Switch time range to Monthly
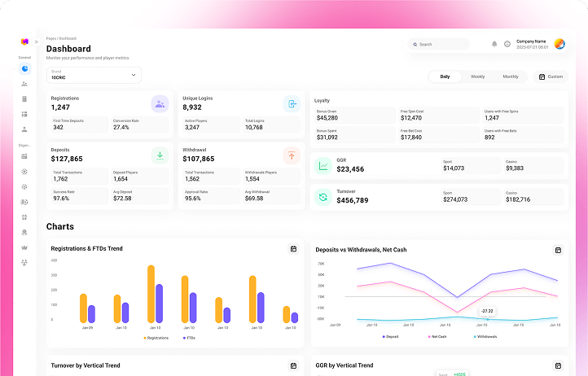The width and height of the screenshot is (588, 376). (510, 77)
